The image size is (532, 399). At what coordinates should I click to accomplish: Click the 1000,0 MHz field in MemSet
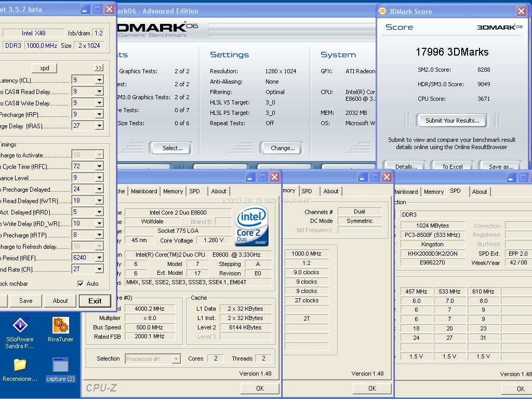[x=42, y=46]
